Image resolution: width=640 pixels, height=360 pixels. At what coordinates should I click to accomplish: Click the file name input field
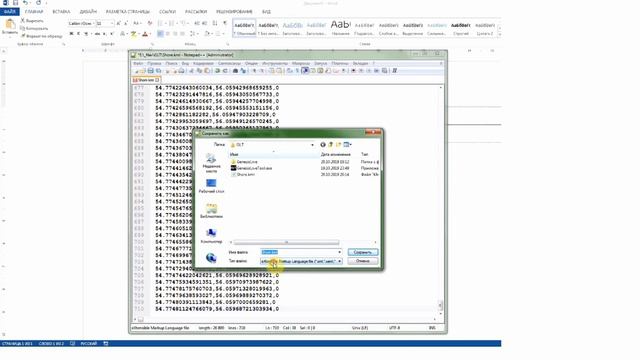click(x=301, y=252)
